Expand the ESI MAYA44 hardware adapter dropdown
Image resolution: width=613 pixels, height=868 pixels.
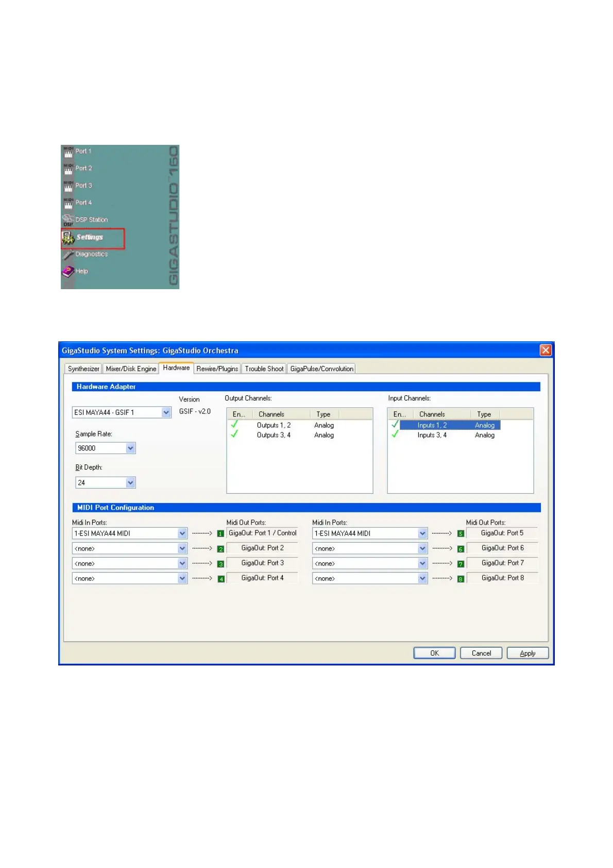coord(166,412)
